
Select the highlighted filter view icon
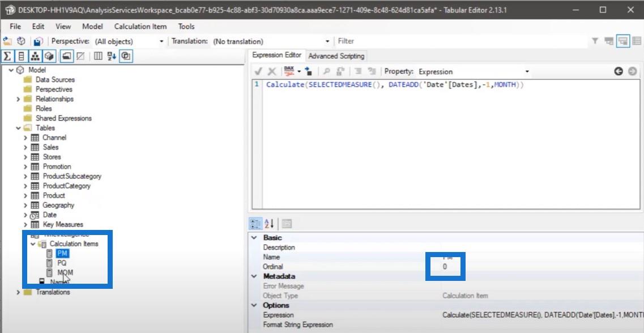coord(623,41)
